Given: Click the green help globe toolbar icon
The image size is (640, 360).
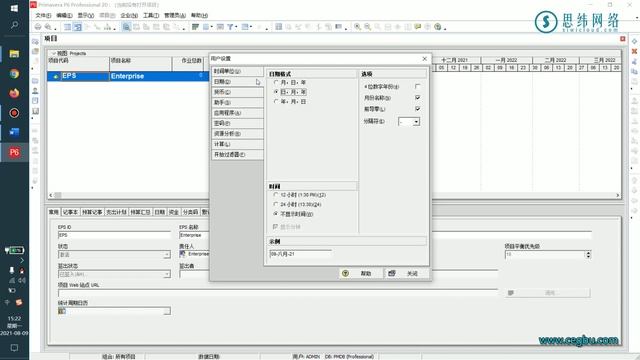Looking at the screenshot, I should pyautogui.click(x=438, y=27).
